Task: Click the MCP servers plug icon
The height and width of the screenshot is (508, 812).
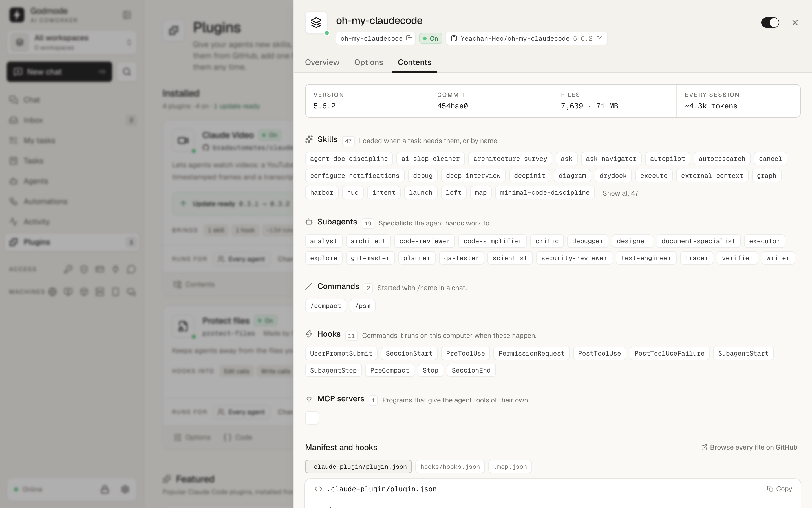Action: (x=309, y=398)
